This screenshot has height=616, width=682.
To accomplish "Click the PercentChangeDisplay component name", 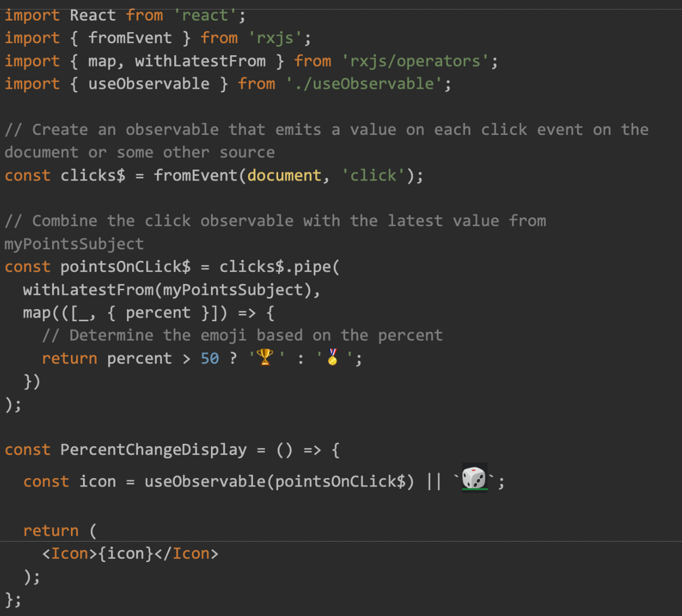I will (154, 450).
